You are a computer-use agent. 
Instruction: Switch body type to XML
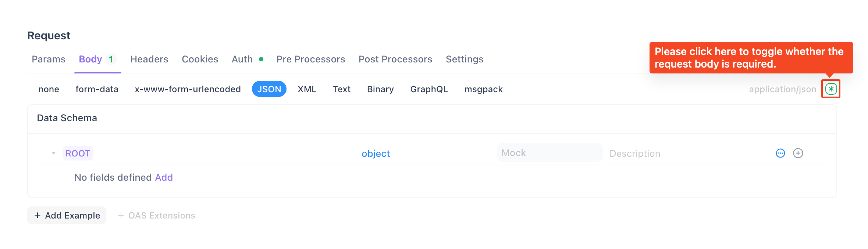click(307, 89)
